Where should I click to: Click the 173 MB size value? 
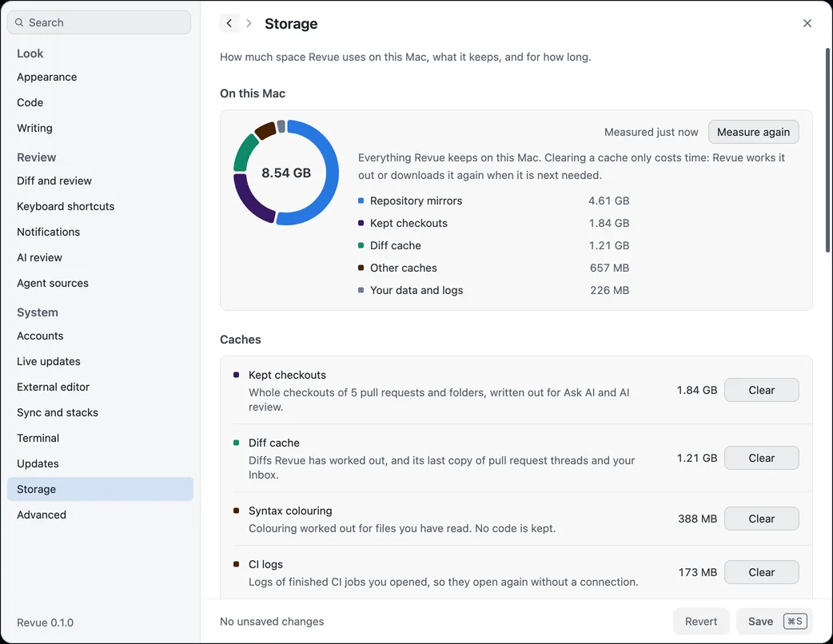[698, 572]
